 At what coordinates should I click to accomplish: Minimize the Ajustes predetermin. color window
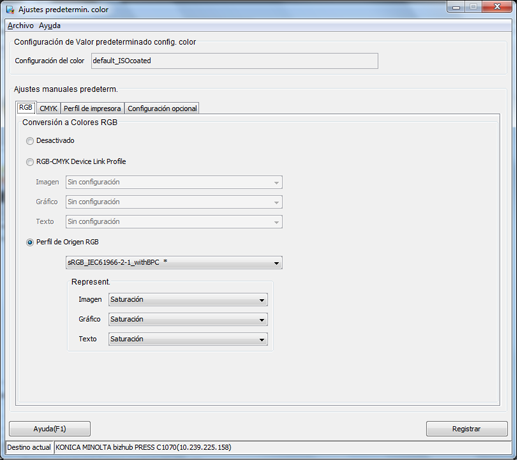click(x=456, y=7)
